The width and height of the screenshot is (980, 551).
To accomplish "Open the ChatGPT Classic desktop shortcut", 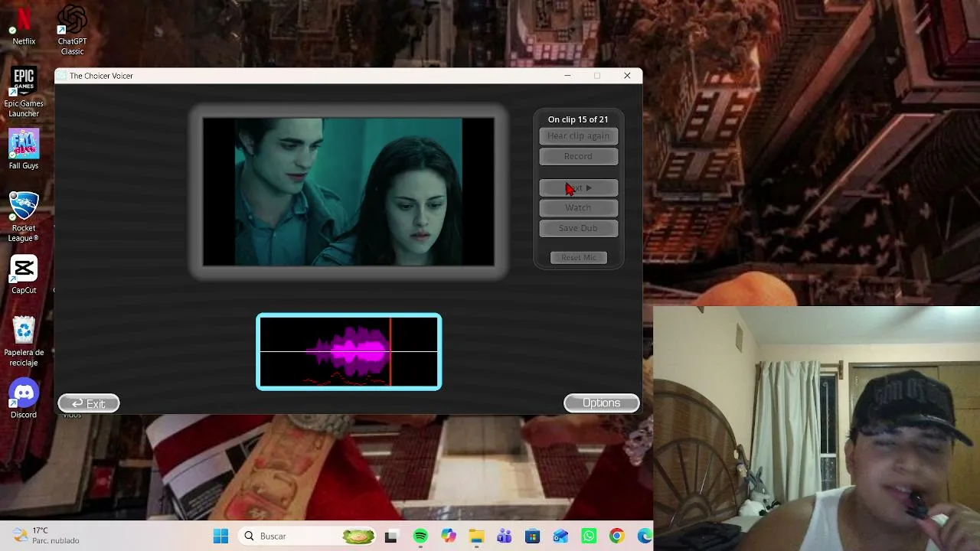I will tap(72, 30).
